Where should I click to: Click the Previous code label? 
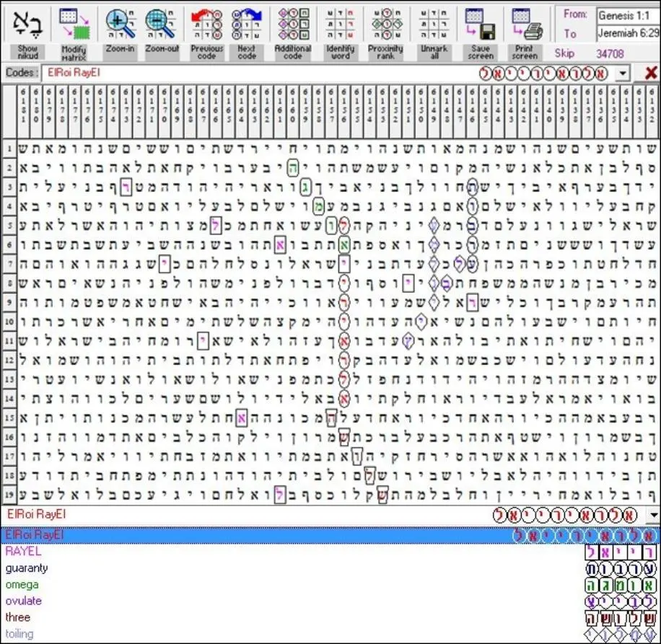tap(206, 52)
